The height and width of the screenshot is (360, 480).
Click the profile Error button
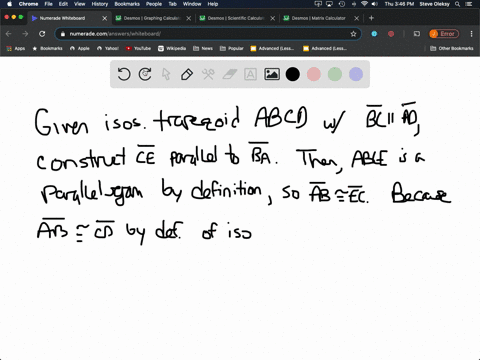(444, 34)
